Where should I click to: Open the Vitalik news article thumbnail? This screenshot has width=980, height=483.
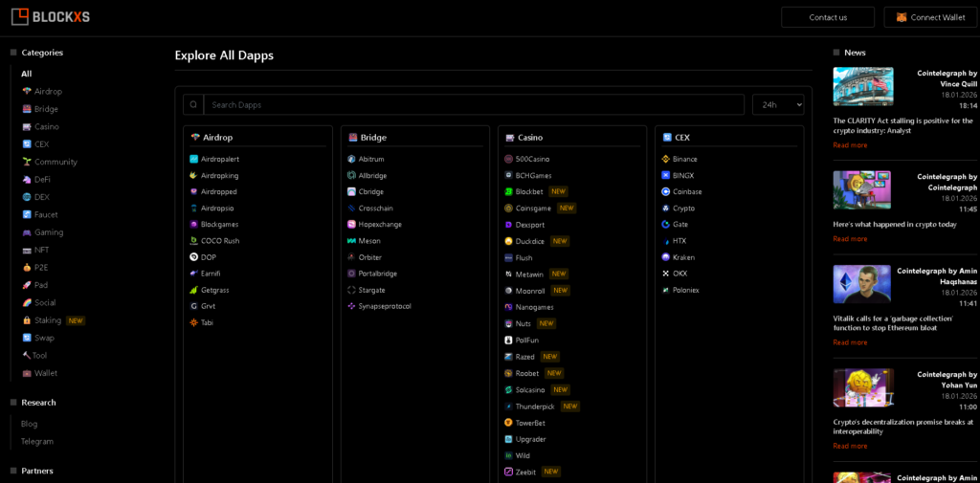pos(861,284)
